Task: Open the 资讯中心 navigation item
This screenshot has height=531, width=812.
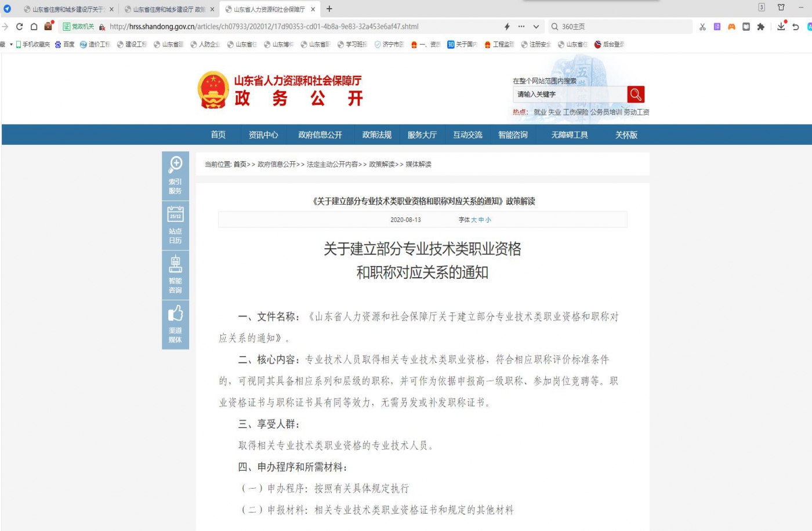Action: (263, 134)
